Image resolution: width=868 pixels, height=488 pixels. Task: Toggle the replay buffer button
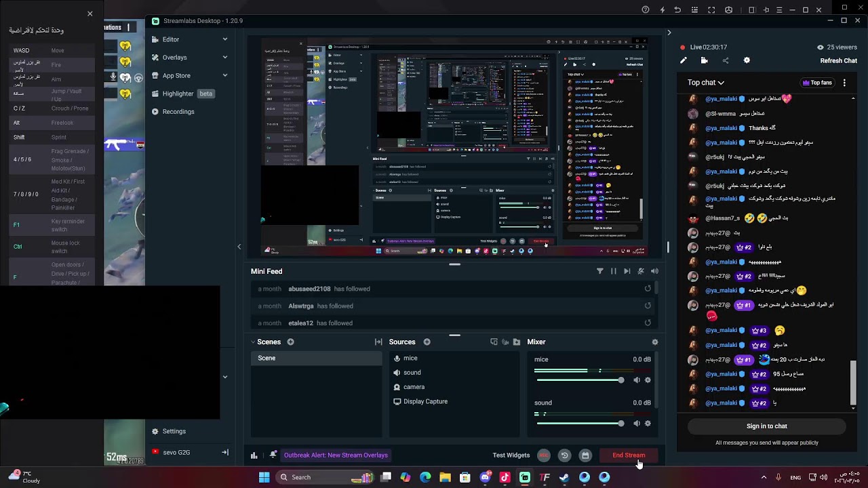tap(564, 455)
